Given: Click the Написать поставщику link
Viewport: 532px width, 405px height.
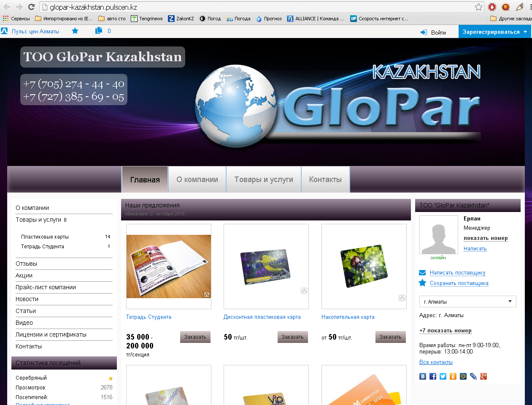Looking at the screenshot, I should coord(457,273).
